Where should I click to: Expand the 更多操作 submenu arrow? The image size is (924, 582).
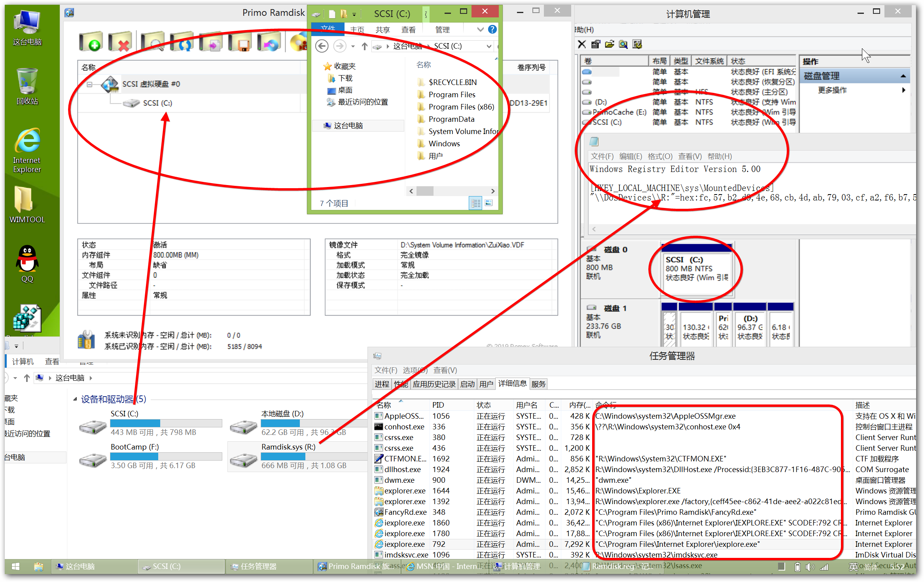[x=903, y=90]
